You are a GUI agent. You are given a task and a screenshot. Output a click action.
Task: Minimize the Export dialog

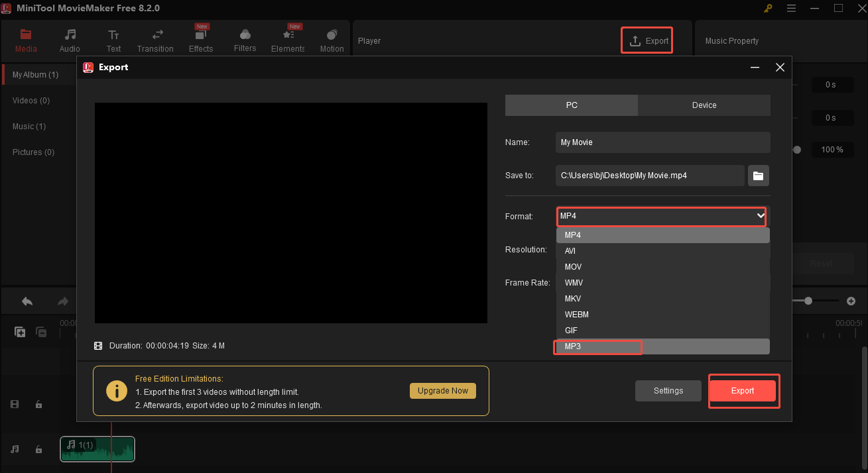755,68
